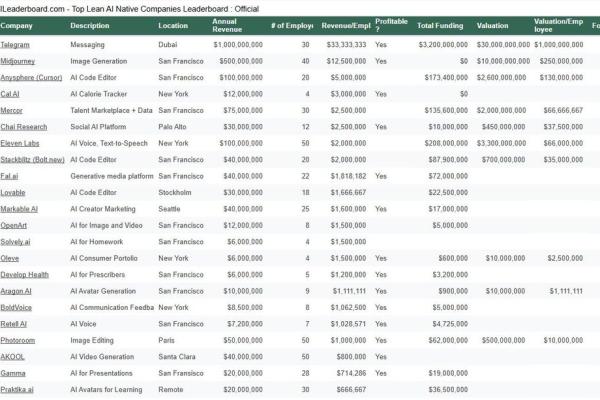Select Midjourney's Image Generation description cell
This screenshot has width=600, height=400.
coord(99,61)
